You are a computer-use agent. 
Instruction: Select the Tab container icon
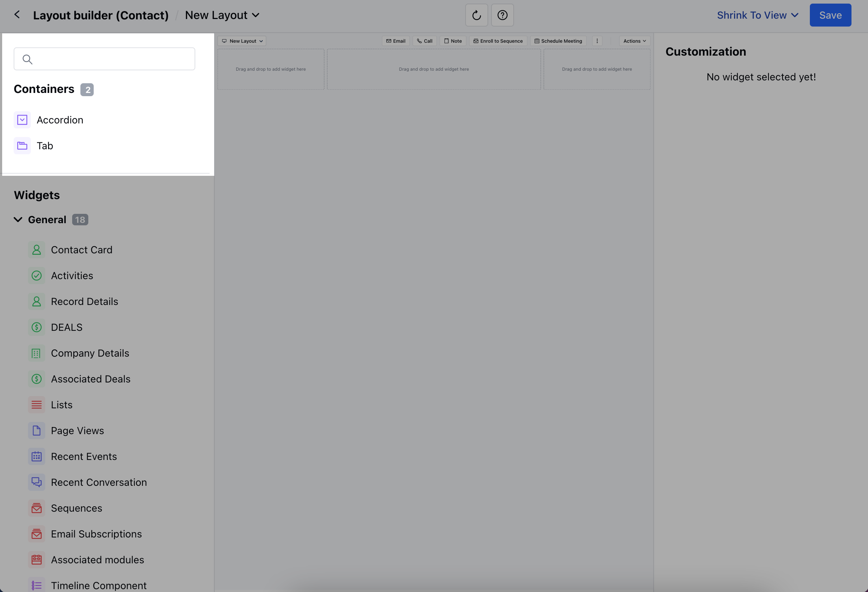(22, 146)
